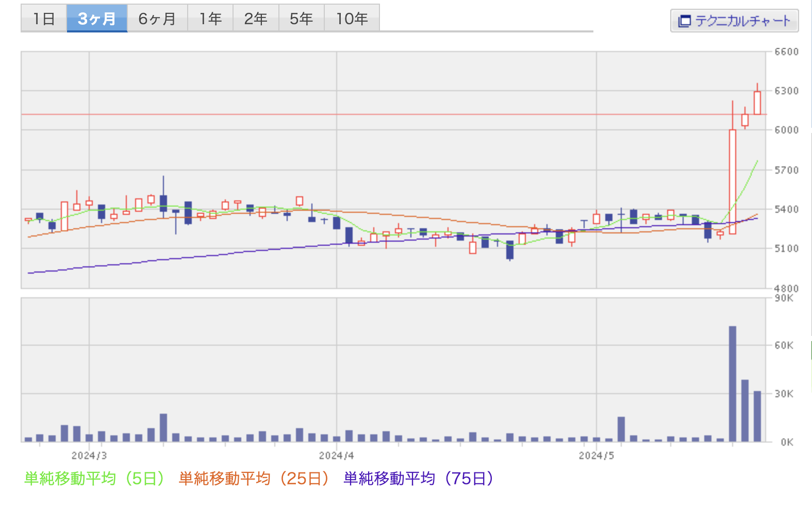Viewport: 812px width, 508px height.
Task: Click the 60K volume axis label
Action: 784,345
